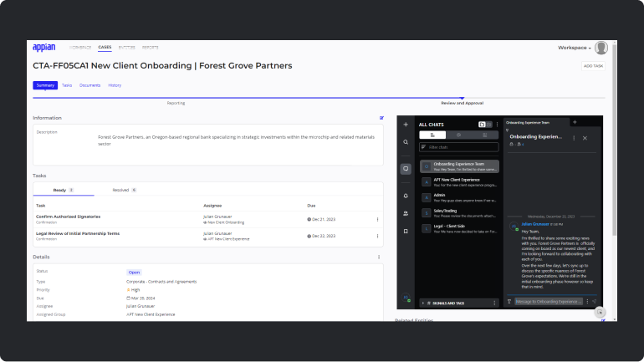Screen dimensions: 644x362
Task: Open options menu for Confirm Authorized Signatories
Action: pos(377,220)
